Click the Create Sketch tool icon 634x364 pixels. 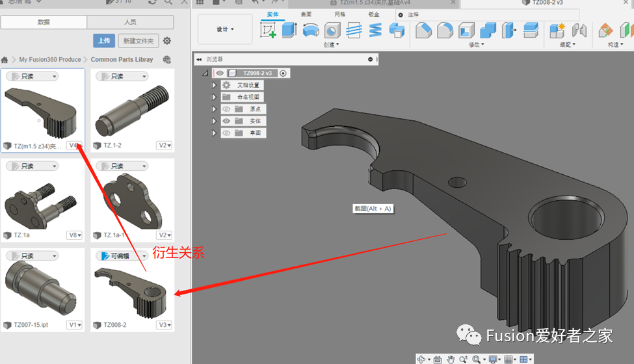(x=268, y=30)
